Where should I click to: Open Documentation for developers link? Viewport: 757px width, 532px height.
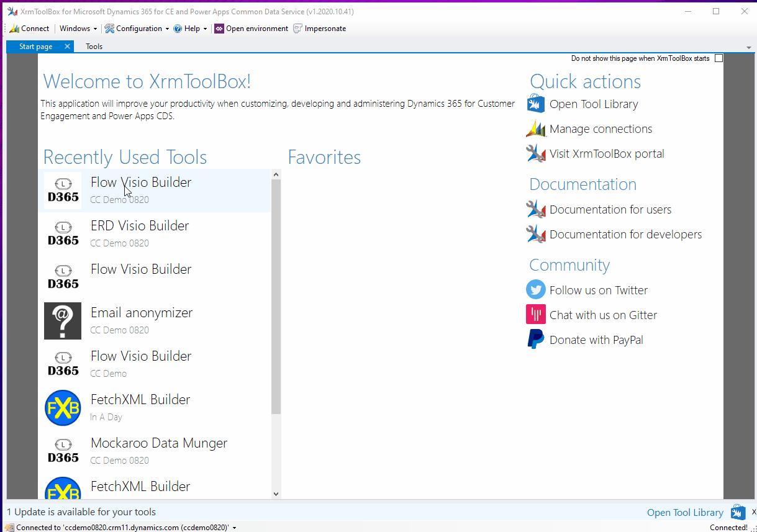(625, 235)
